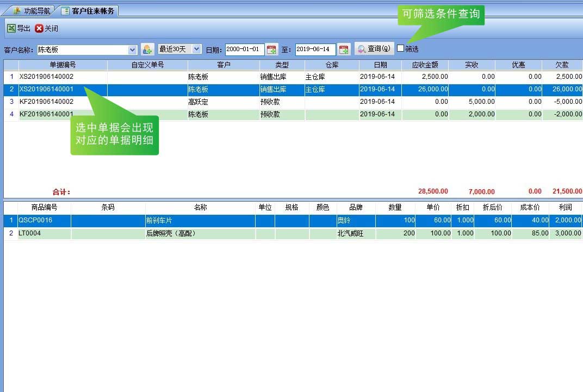This screenshot has width=583, height=392.
Task: Sort by the 客户 column header
Action: pyautogui.click(x=223, y=65)
